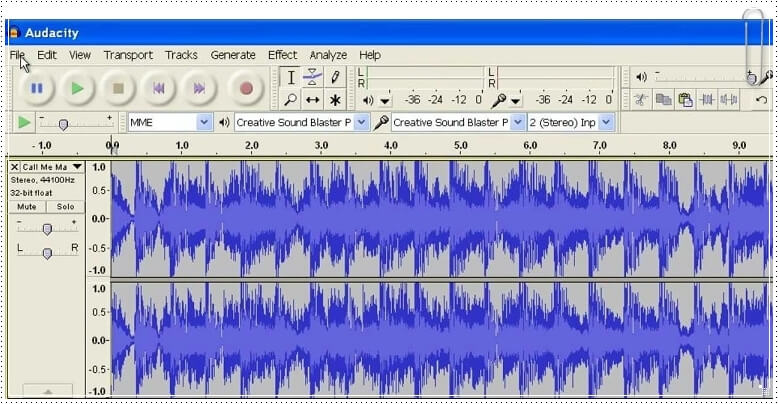Screen dimensions: 778x404
Task: Click the track pan L/R slider handle
Action: point(47,253)
